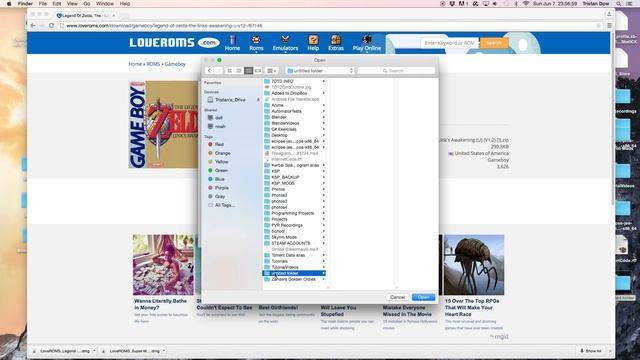Image resolution: width=640 pixels, height=360 pixels.
Task: Reload the LoveROMs page
Action: (51, 25)
